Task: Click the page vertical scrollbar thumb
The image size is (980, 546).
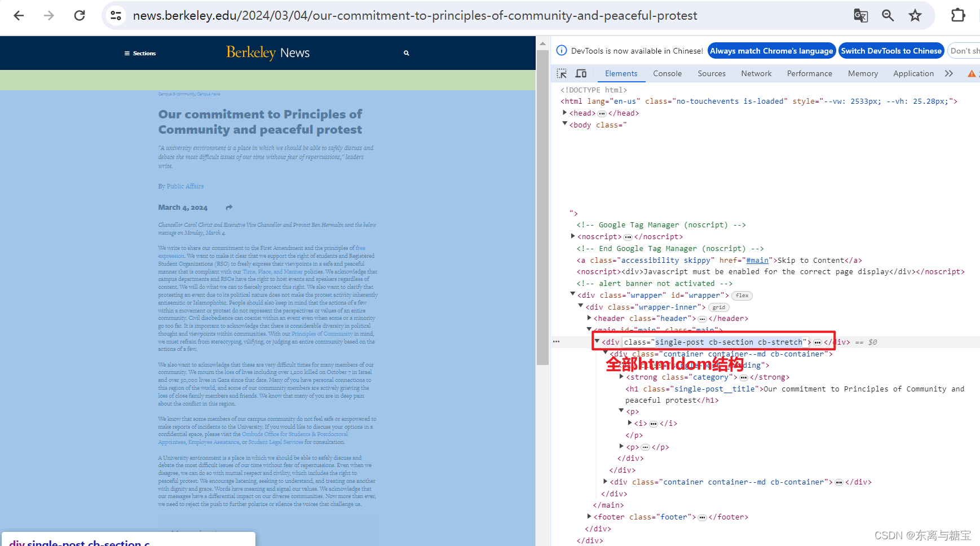Action: click(x=542, y=208)
